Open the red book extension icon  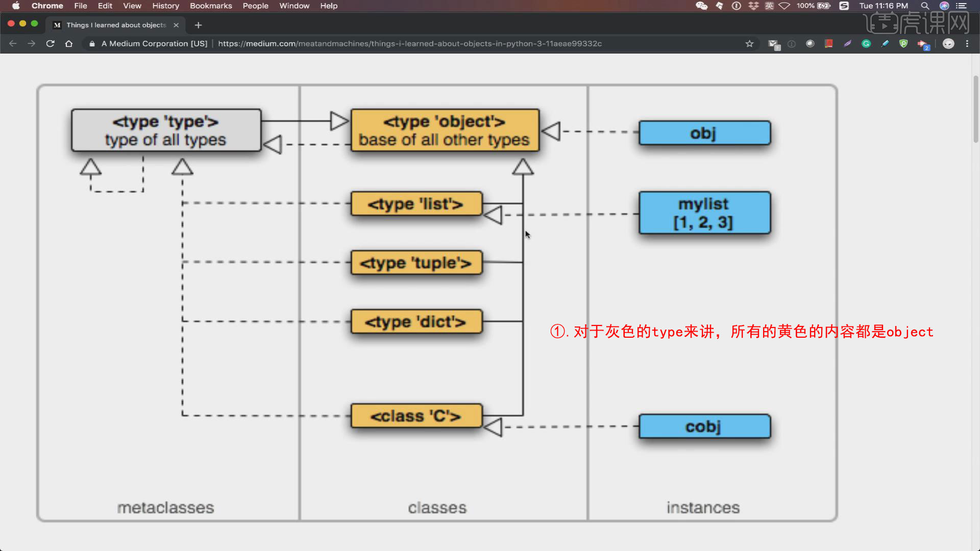[829, 44]
